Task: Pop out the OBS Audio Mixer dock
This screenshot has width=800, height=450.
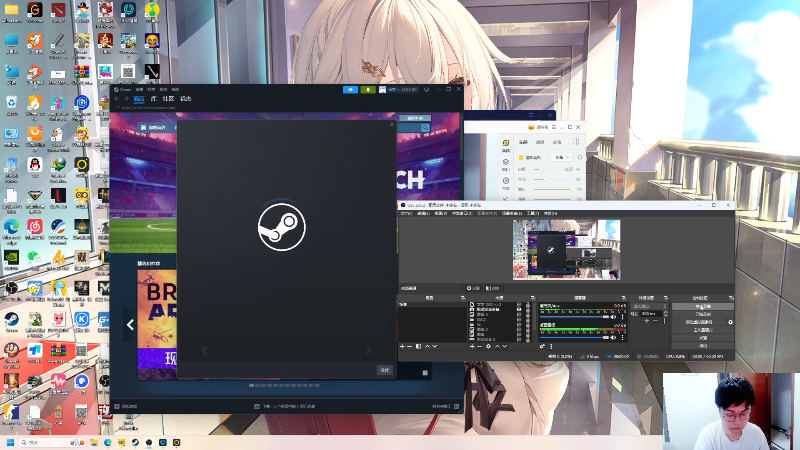Action: coord(623,298)
